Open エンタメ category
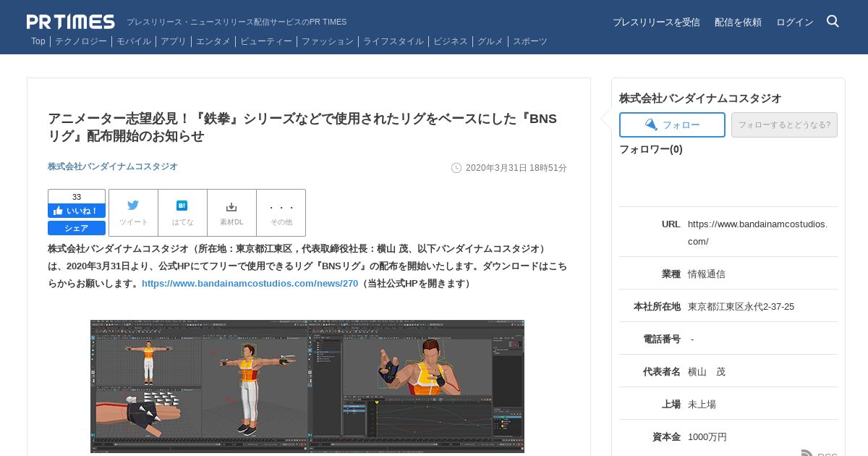The image size is (868, 456). [213, 41]
